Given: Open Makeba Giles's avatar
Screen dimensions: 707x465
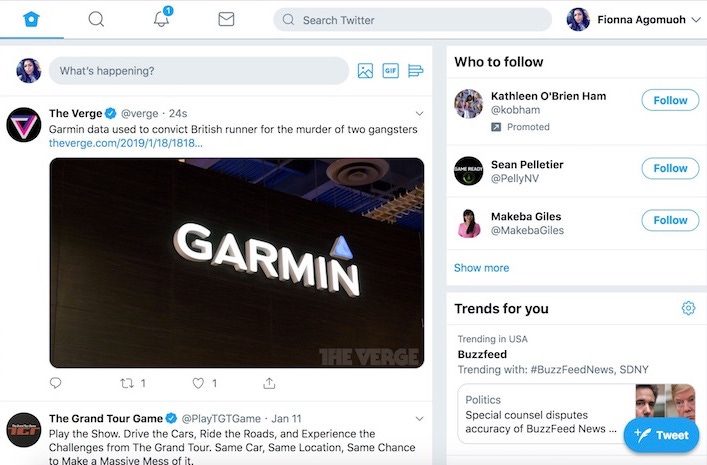Looking at the screenshot, I should [468, 223].
